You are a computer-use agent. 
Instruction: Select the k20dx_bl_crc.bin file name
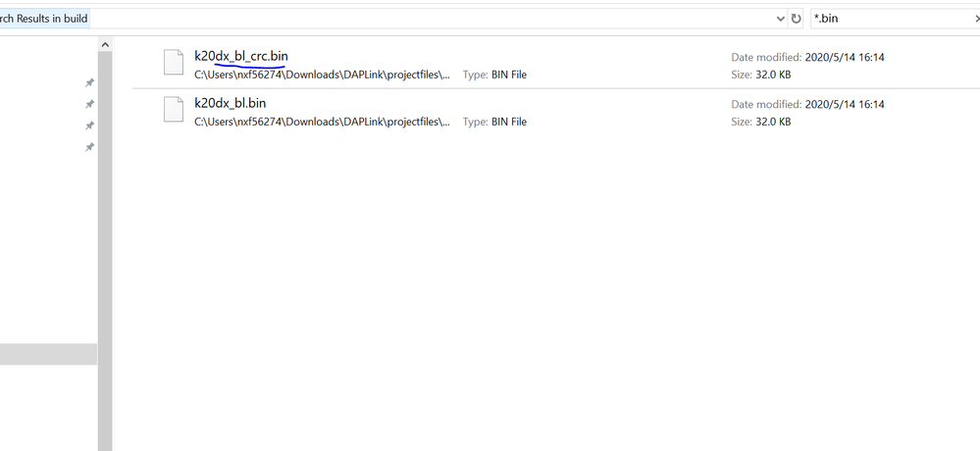click(241, 56)
